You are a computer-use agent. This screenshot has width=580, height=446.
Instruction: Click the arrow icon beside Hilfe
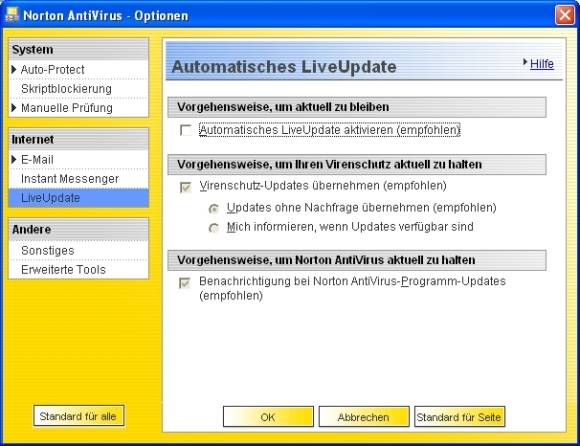(525, 62)
